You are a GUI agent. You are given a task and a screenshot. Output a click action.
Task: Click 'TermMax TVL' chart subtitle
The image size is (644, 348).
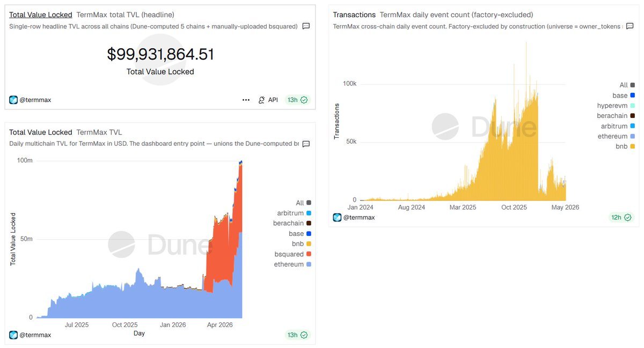99,132
